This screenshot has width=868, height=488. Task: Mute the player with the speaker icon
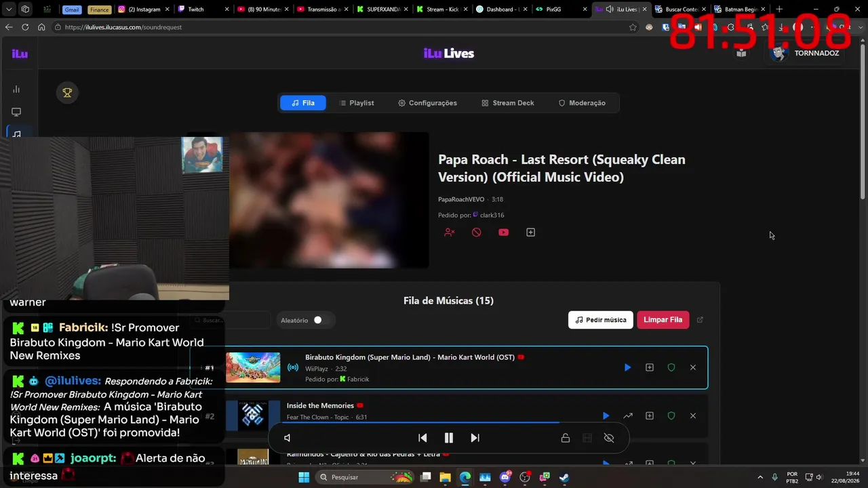(x=288, y=438)
